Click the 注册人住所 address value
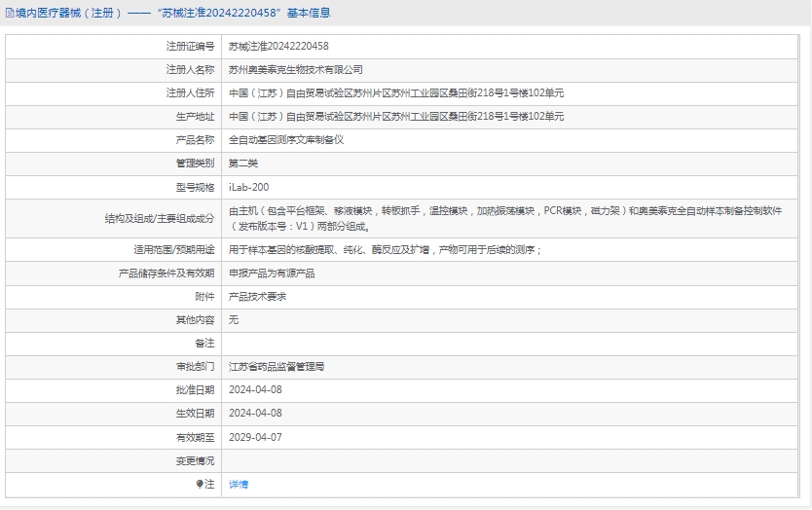Image resolution: width=812 pixels, height=510 pixels. [x=395, y=92]
